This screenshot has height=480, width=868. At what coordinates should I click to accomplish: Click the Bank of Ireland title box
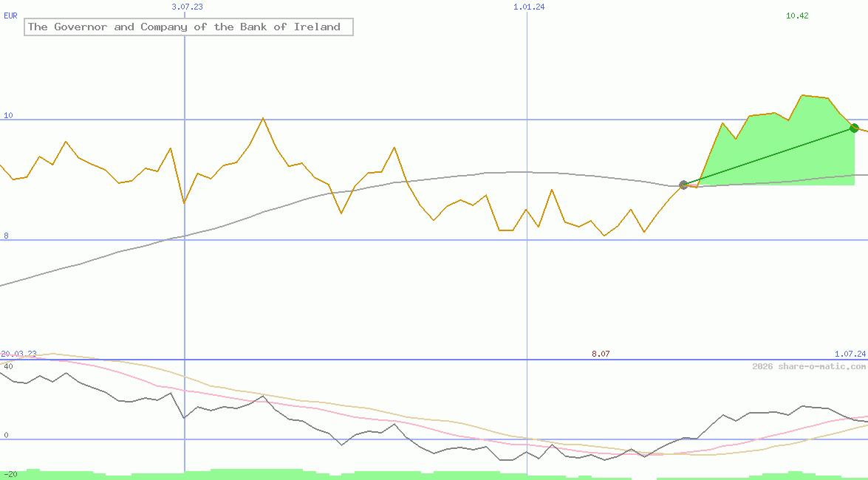pyautogui.click(x=188, y=27)
